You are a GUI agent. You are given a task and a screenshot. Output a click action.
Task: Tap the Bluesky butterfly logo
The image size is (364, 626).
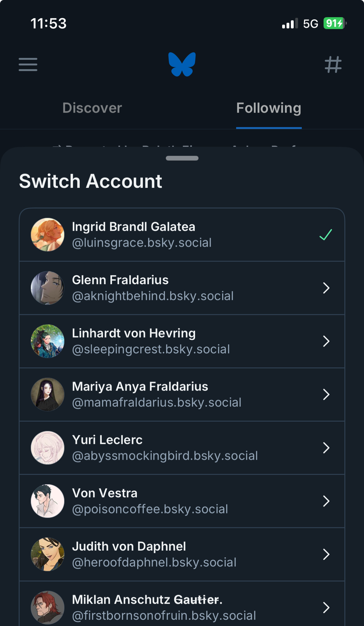point(182,64)
